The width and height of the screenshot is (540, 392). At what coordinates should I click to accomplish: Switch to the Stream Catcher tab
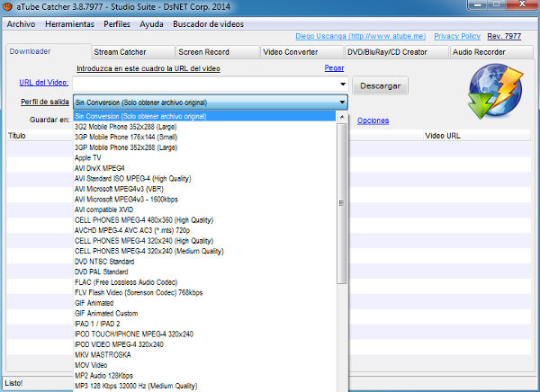point(120,52)
